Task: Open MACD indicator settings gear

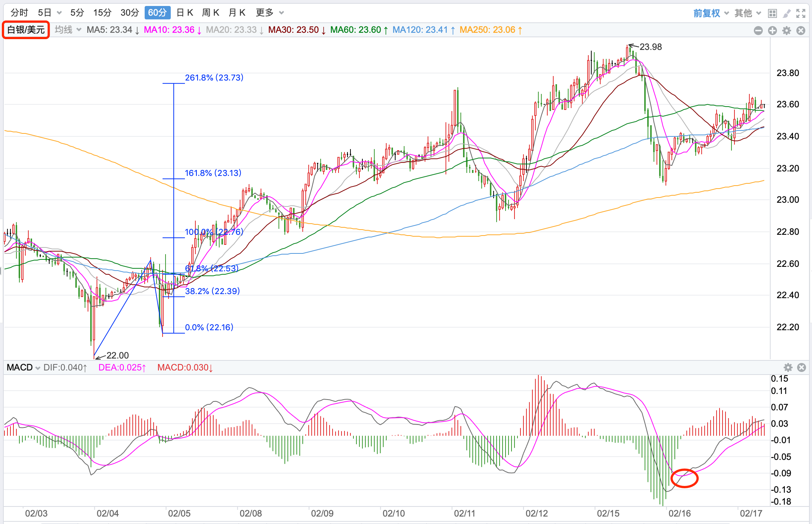Action: coord(788,367)
